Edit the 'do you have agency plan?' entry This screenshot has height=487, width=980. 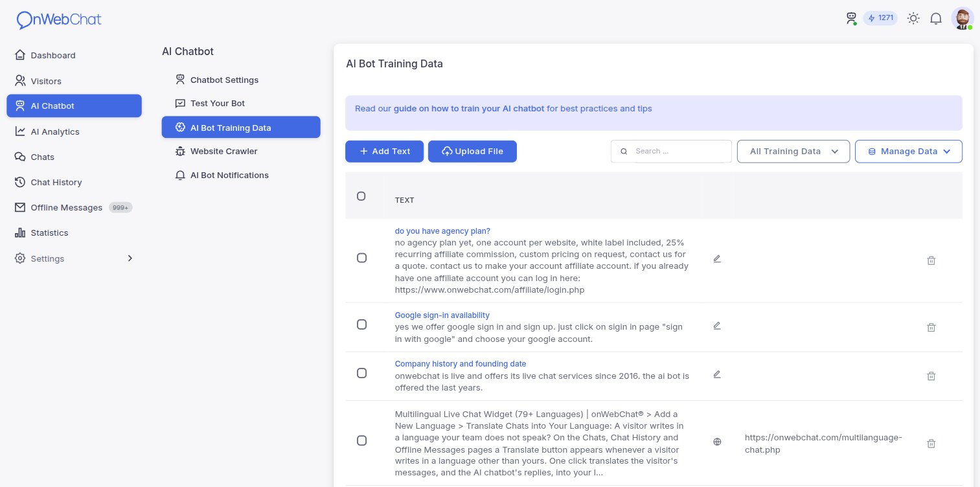pyautogui.click(x=717, y=258)
